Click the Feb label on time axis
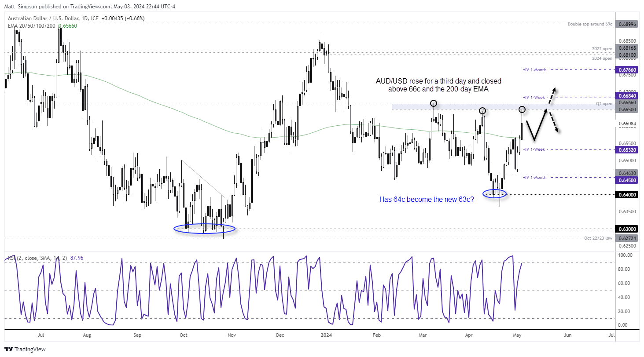 click(x=376, y=335)
